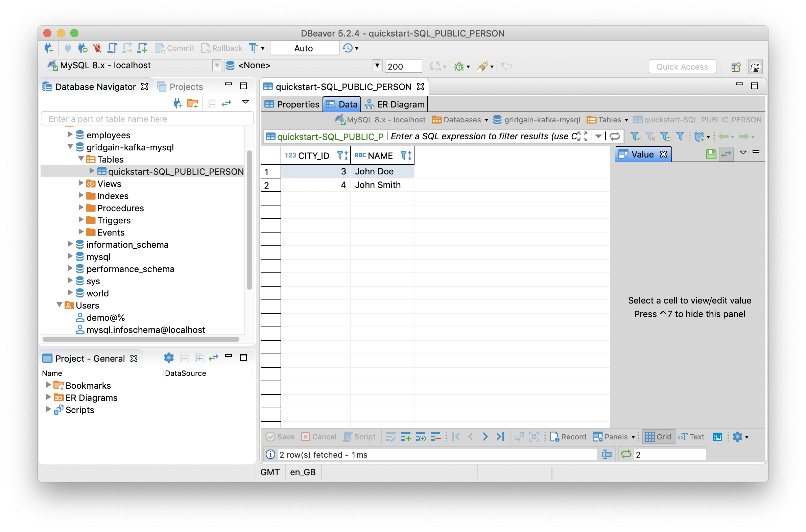This screenshot has width=806, height=532.
Task: Click the Add new row icon in toolbar
Action: [x=404, y=438]
